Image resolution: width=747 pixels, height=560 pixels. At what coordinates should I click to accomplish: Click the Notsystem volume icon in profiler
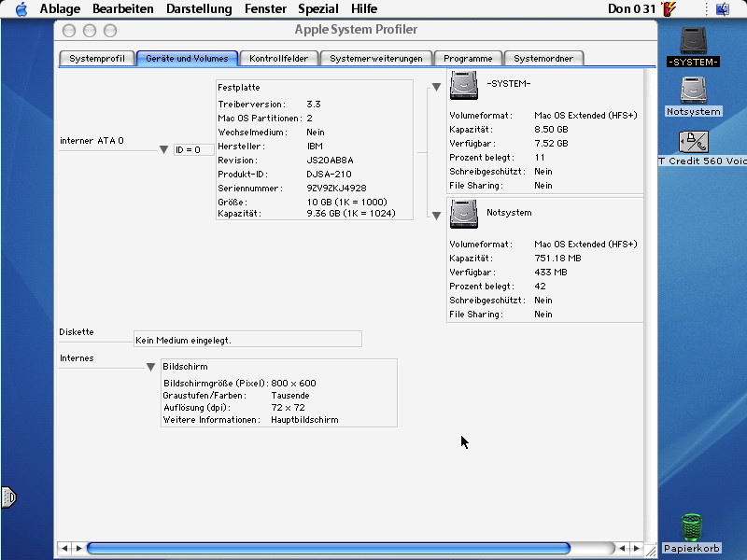click(x=463, y=214)
